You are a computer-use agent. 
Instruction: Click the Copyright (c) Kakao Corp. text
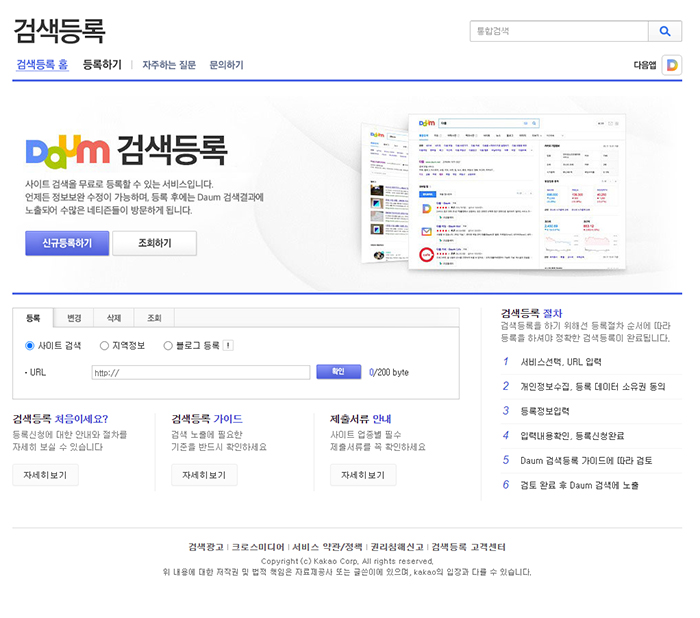click(347, 561)
